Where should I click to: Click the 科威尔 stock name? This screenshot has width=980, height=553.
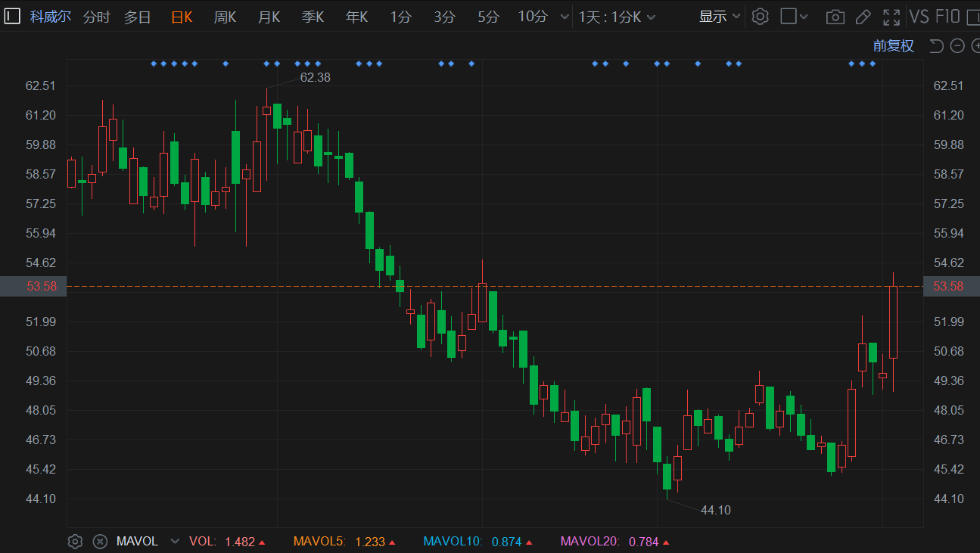(x=51, y=17)
